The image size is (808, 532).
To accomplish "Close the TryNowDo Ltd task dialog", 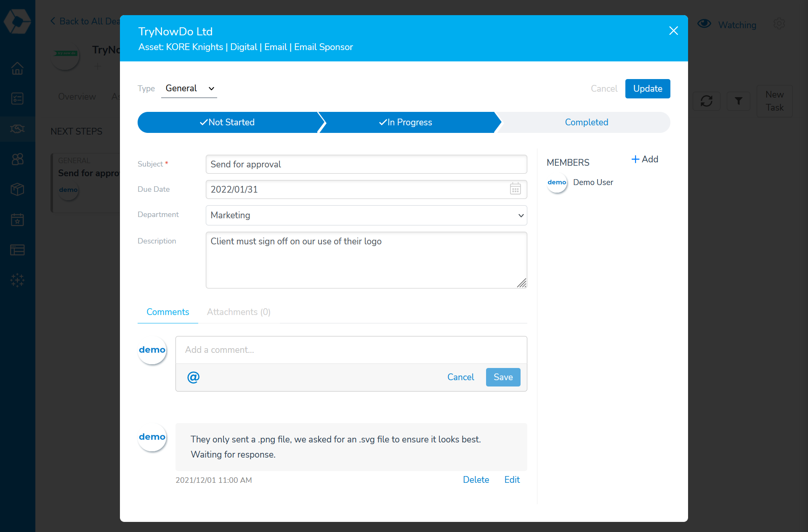I will click(673, 31).
